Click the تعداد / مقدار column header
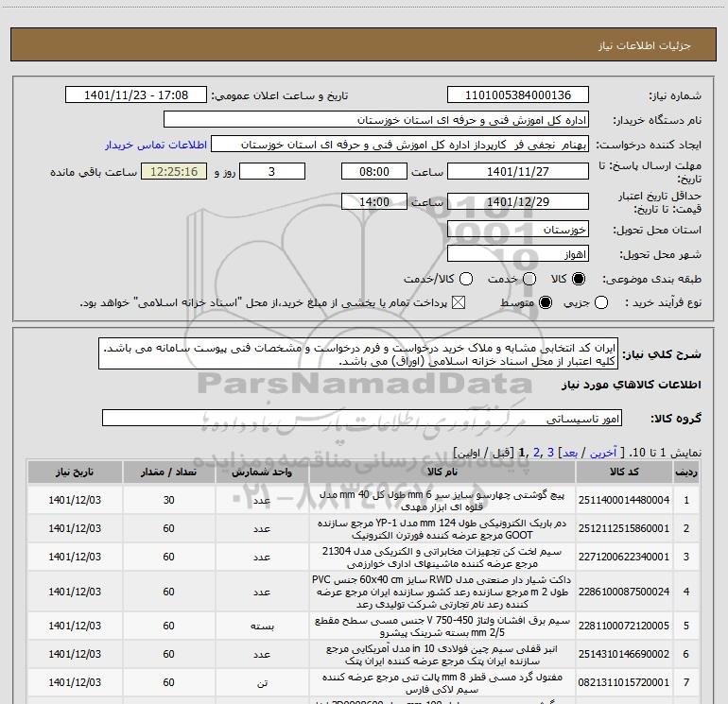This screenshot has width=728, height=704. pos(168,472)
